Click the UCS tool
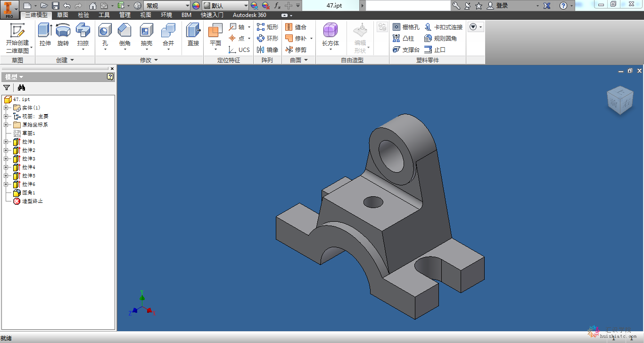644x343 pixels. pos(239,50)
